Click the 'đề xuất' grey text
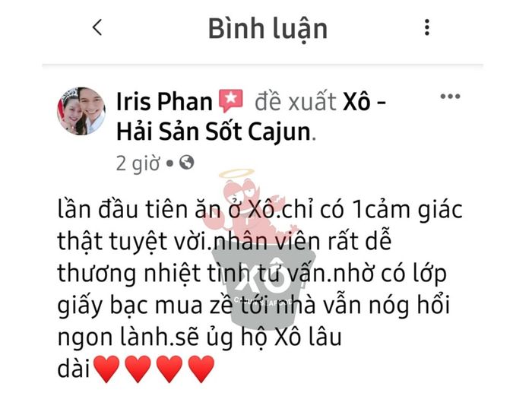532x393 pixels. (x=296, y=101)
